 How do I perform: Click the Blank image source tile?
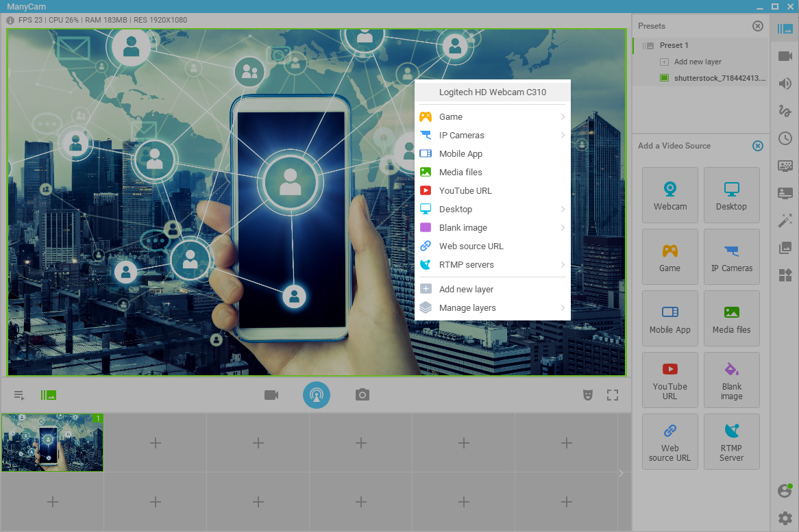coord(732,380)
